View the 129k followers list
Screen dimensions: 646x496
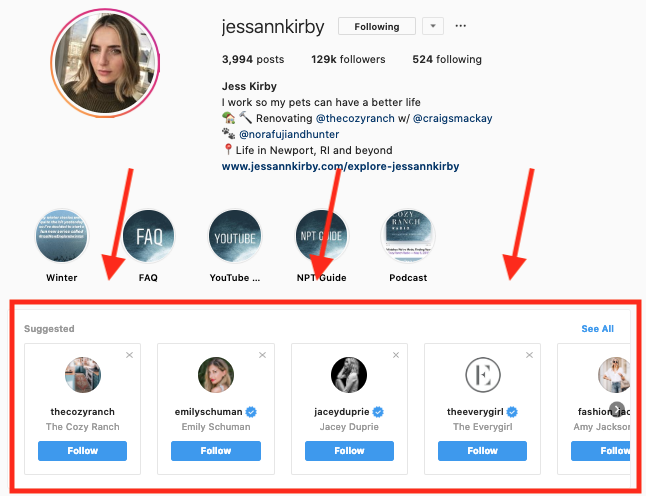[348, 59]
